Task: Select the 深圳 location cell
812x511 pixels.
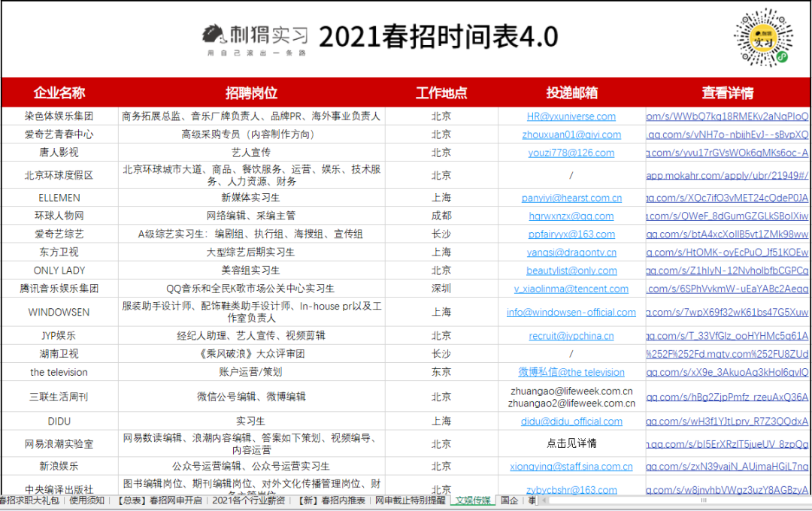Action: point(441,289)
